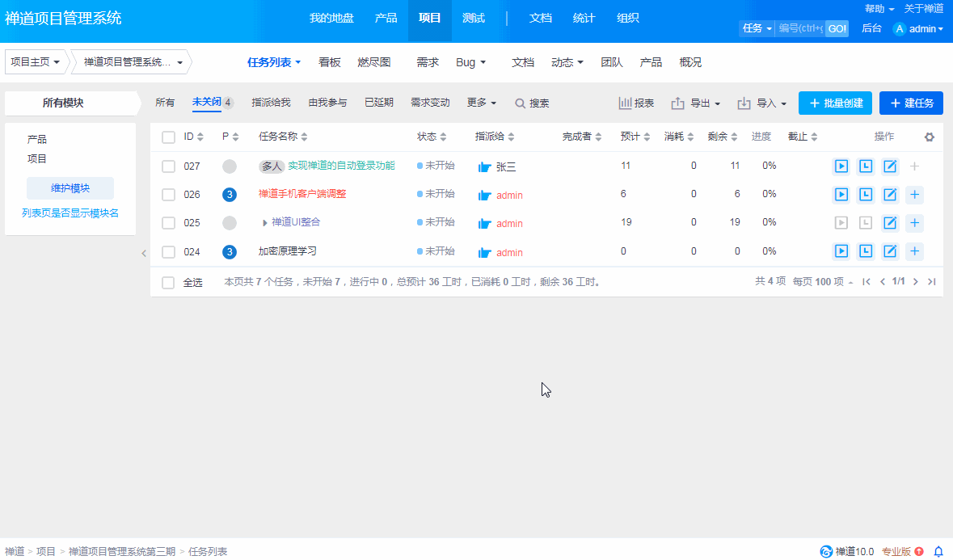The height and width of the screenshot is (560, 953).
Task: Open the report chart view
Action: tap(636, 103)
